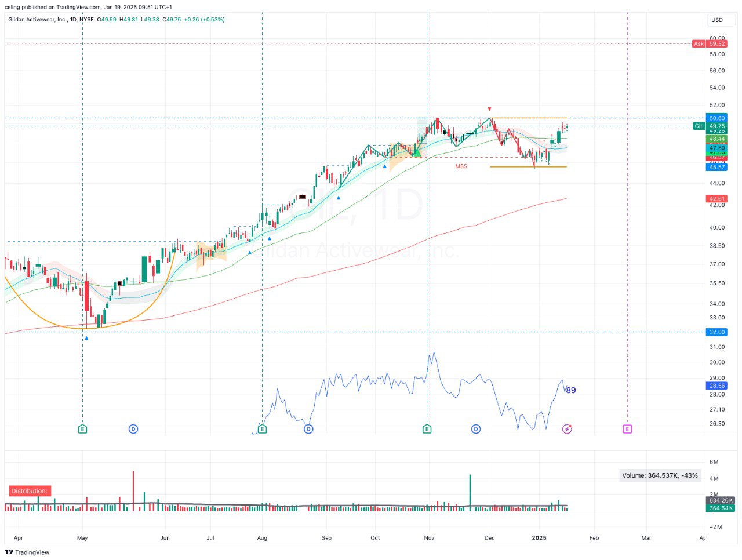Screen dimensions: 742x560
Task: Click the red Distribution label
Action: coord(29,491)
